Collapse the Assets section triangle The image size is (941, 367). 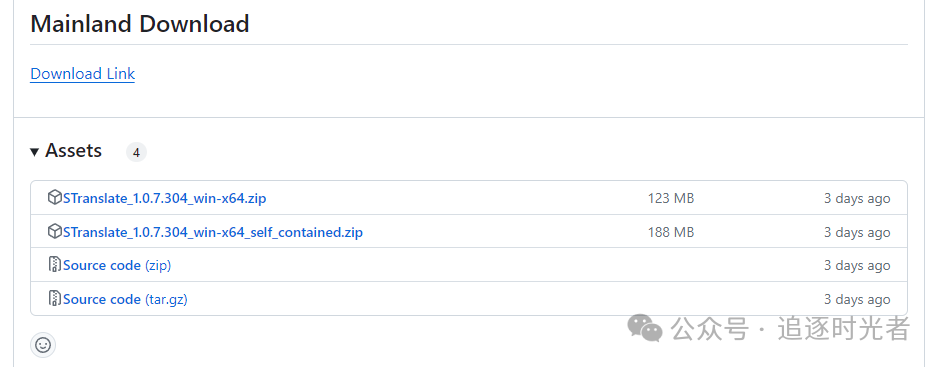click(35, 152)
